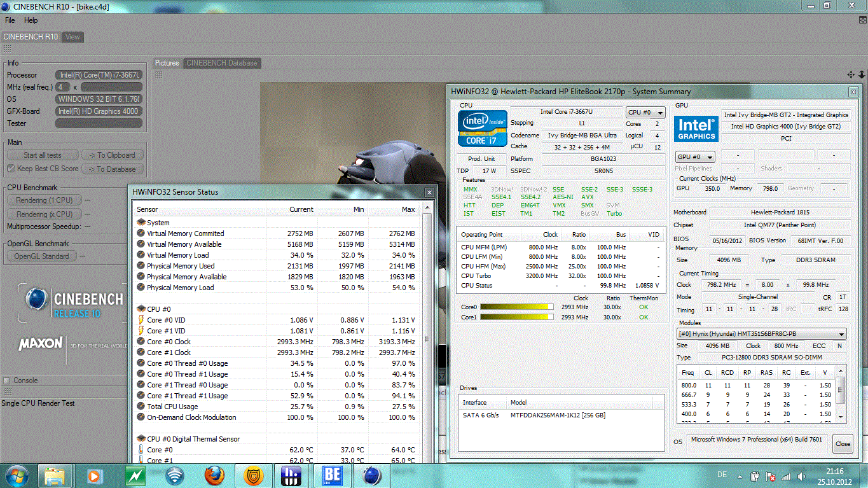Screen dimensions: 868x488
Task: Click the -> To Database button
Action: pyautogui.click(x=112, y=169)
